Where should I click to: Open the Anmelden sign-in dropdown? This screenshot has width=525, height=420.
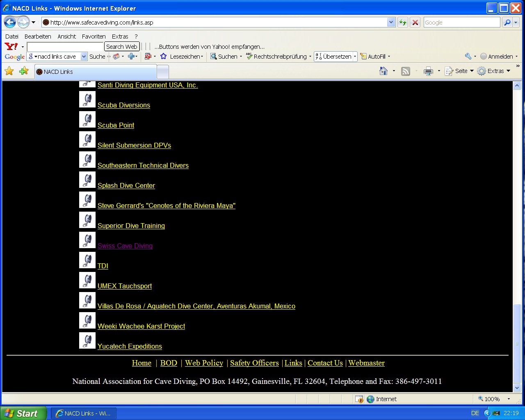(516, 57)
